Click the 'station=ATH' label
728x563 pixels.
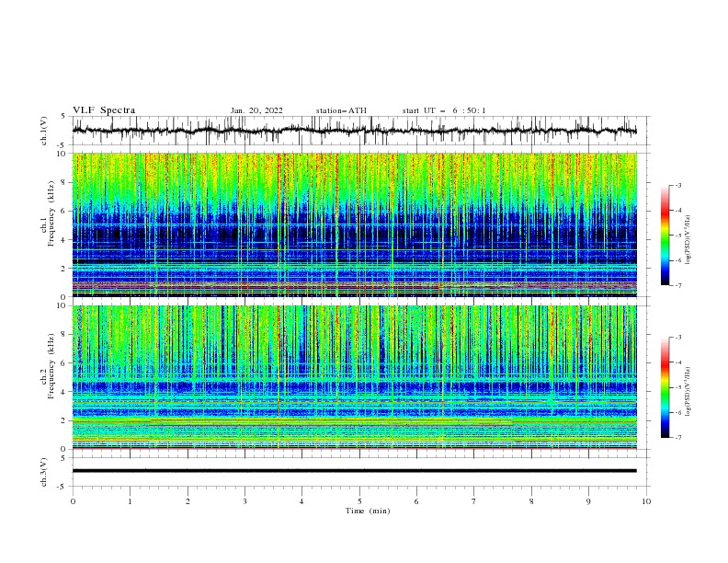341,110
